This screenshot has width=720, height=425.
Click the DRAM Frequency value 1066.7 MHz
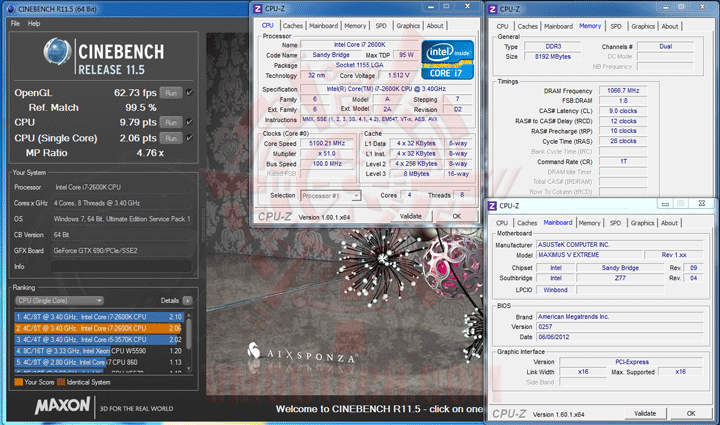(623, 90)
